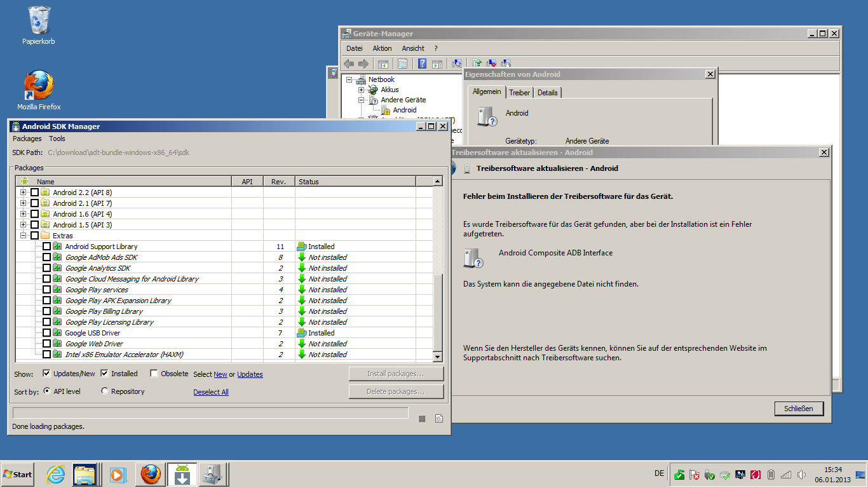Click the scan for hardware changes icon
Screen dimensions: 868x488
pos(457,64)
